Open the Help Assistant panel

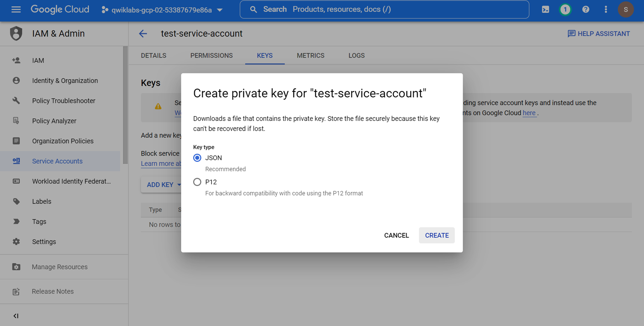click(599, 34)
